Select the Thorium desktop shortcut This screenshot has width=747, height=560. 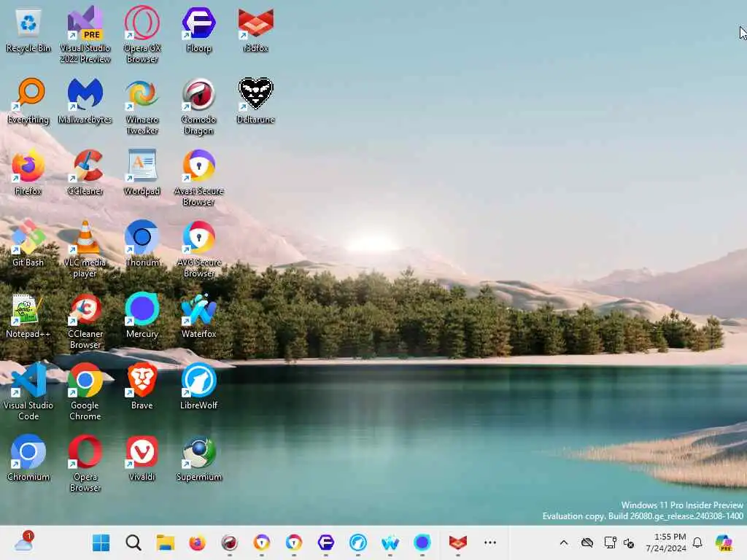(x=142, y=244)
